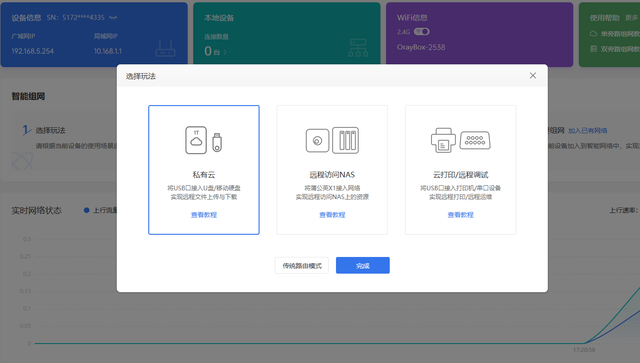
Task: Click the printer icon
Action: click(443, 140)
